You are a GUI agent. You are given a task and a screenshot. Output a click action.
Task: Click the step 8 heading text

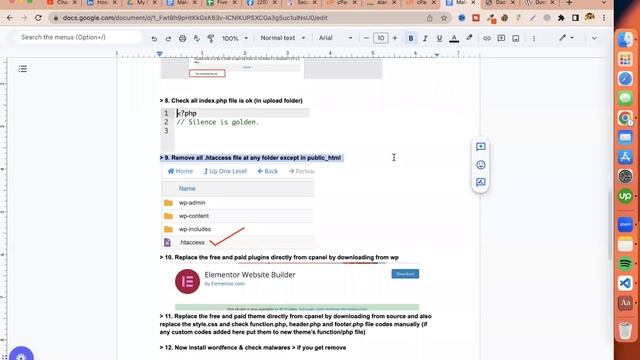click(231, 100)
